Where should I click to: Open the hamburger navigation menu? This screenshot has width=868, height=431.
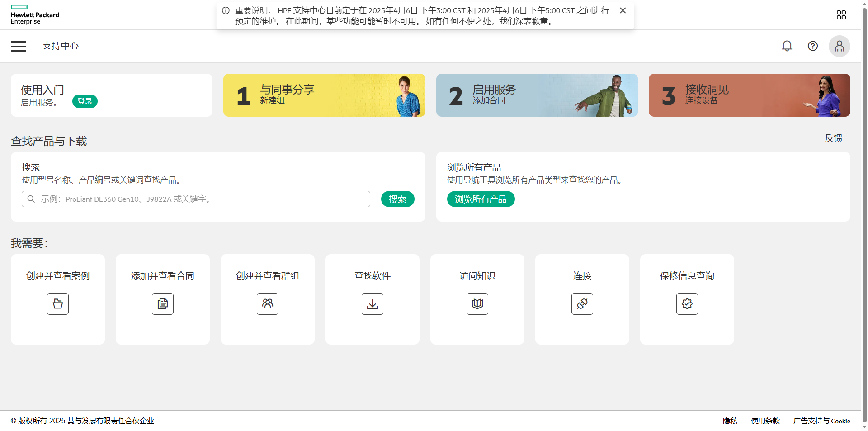[x=19, y=46]
